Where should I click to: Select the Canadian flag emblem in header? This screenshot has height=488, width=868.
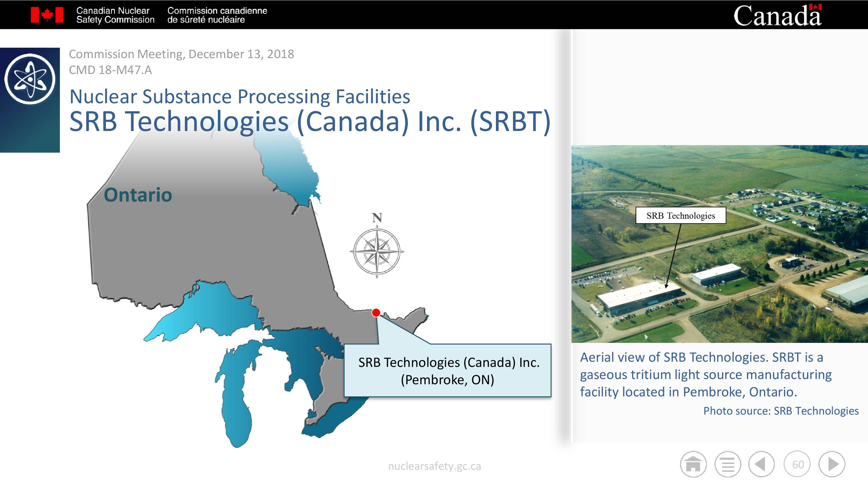point(47,15)
